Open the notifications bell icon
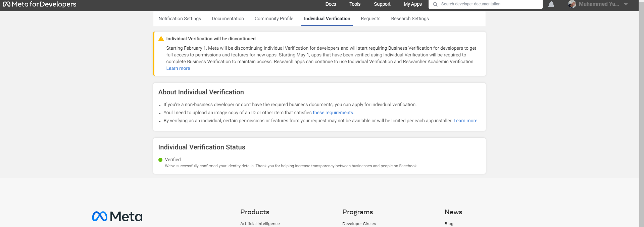Viewport: 644px width, 227px height. (551, 4)
